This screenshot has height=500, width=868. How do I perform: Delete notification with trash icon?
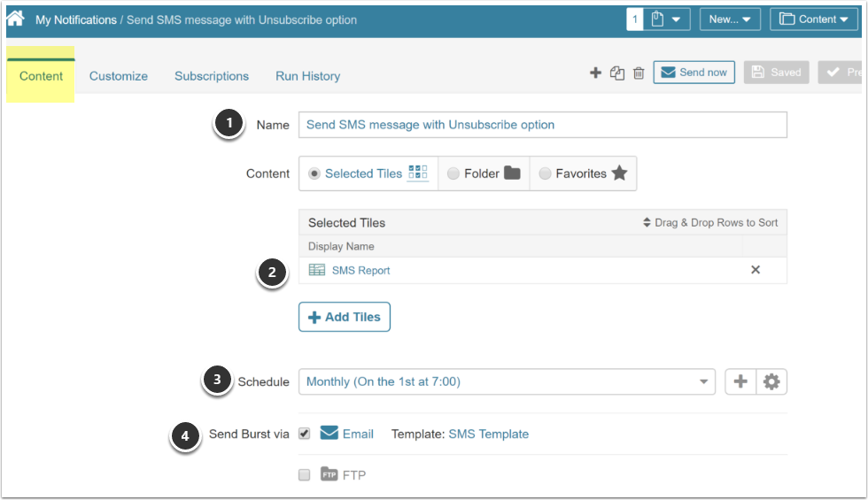[639, 73]
